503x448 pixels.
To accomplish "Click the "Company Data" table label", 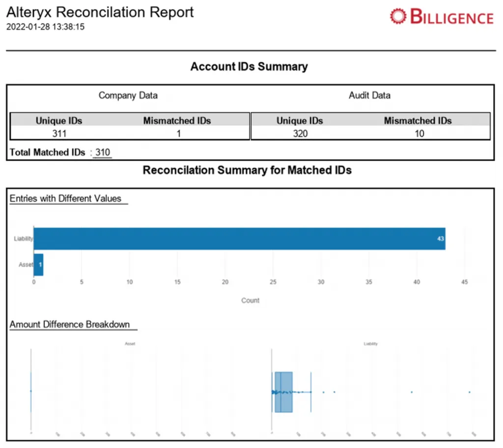I will (128, 95).
